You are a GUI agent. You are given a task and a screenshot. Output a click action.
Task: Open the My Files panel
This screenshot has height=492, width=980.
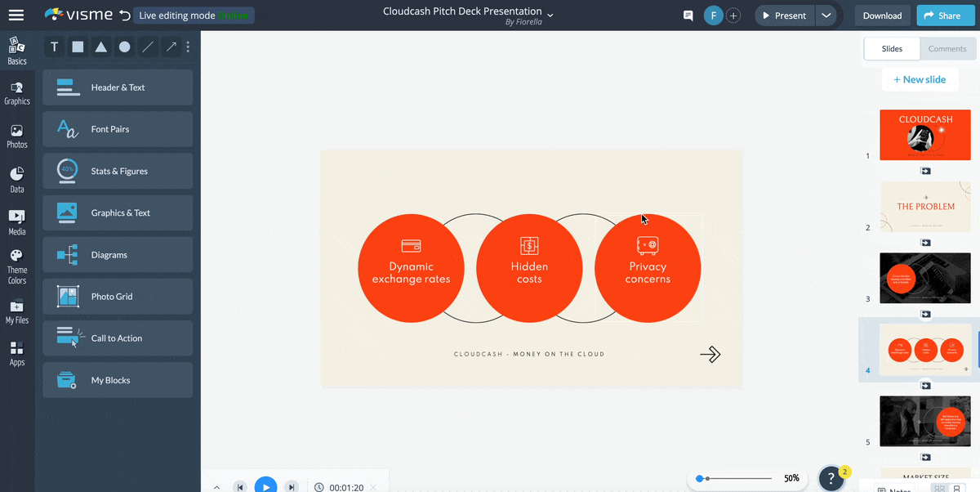(x=17, y=311)
